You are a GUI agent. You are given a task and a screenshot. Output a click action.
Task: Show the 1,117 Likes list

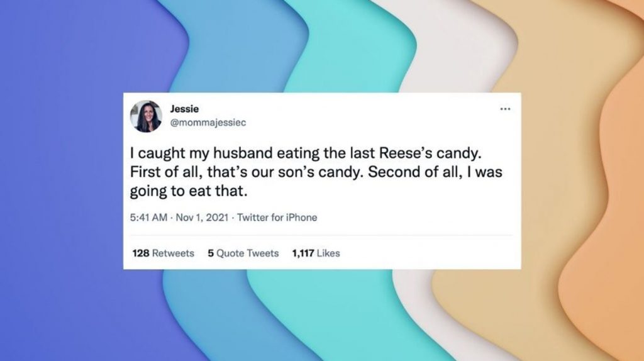click(x=316, y=253)
